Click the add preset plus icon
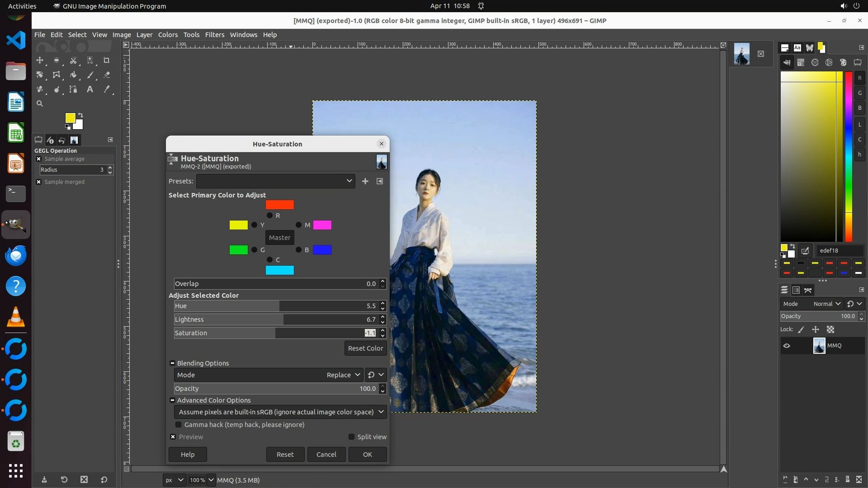 [365, 181]
